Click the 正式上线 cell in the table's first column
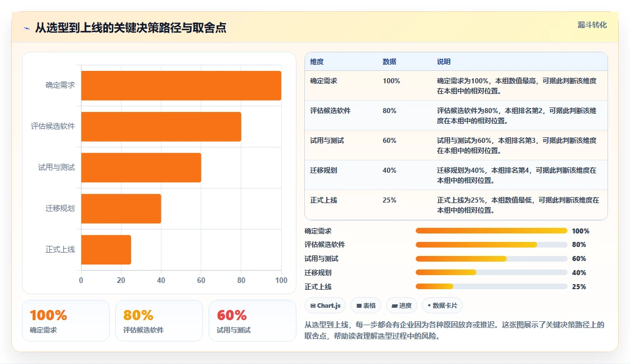630x364 pixels. (323, 200)
